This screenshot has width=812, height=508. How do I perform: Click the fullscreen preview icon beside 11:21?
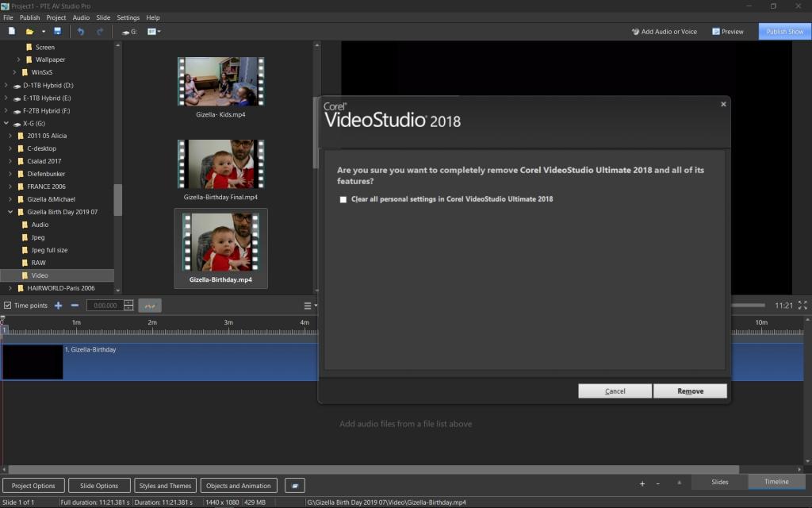(802, 306)
